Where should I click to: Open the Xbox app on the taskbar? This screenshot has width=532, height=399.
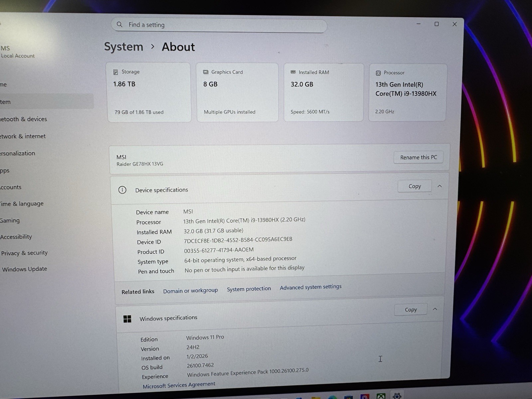(x=381, y=396)
